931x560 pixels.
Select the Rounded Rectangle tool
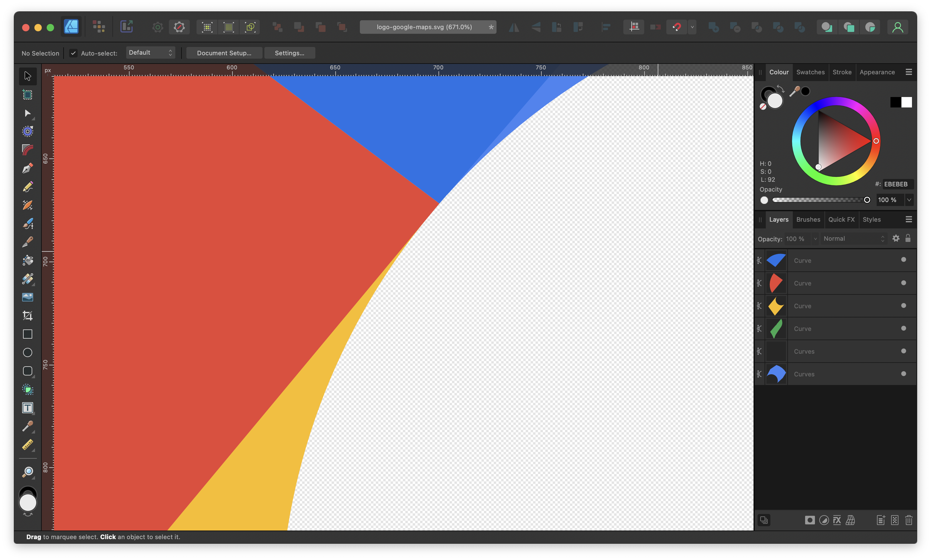(28, 371)
